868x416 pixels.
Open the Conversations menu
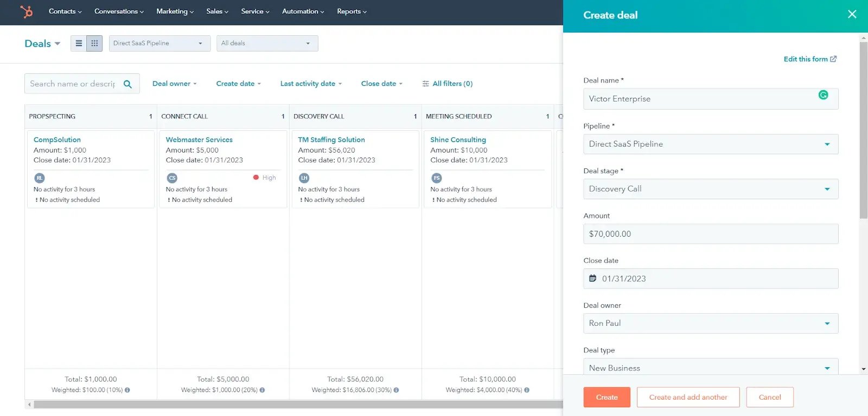(x=119, y=11)
